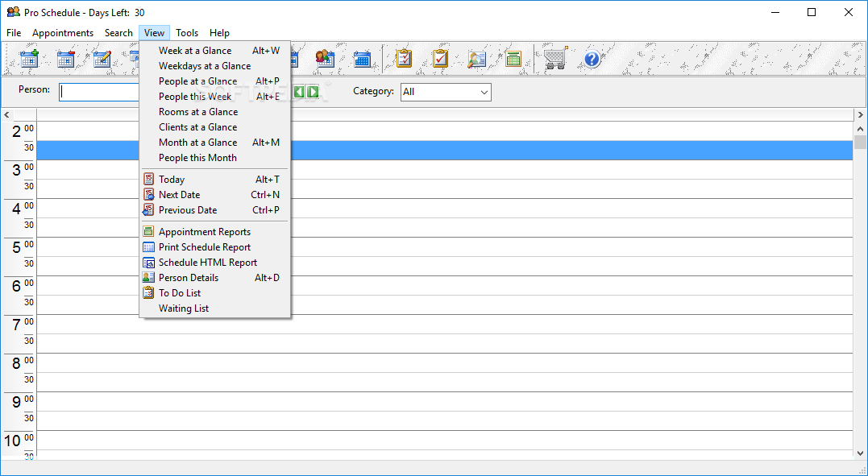Click the Previous Date icon in the menu
The width and height of the screenshot is (868, 476).
pyautogui.click(x=148, y=209)
